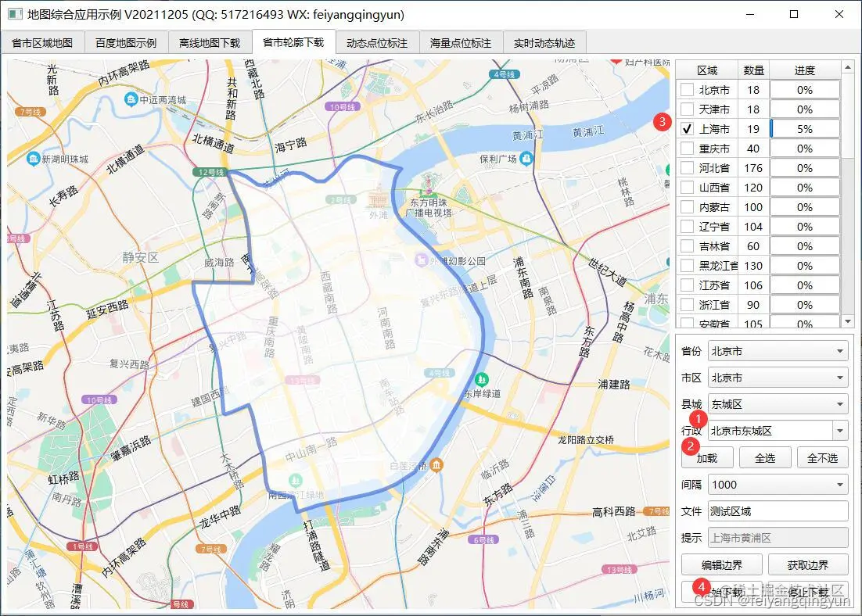The image size is (862, 616).
Task: Click the 全选 button
Action: point(765,458)
